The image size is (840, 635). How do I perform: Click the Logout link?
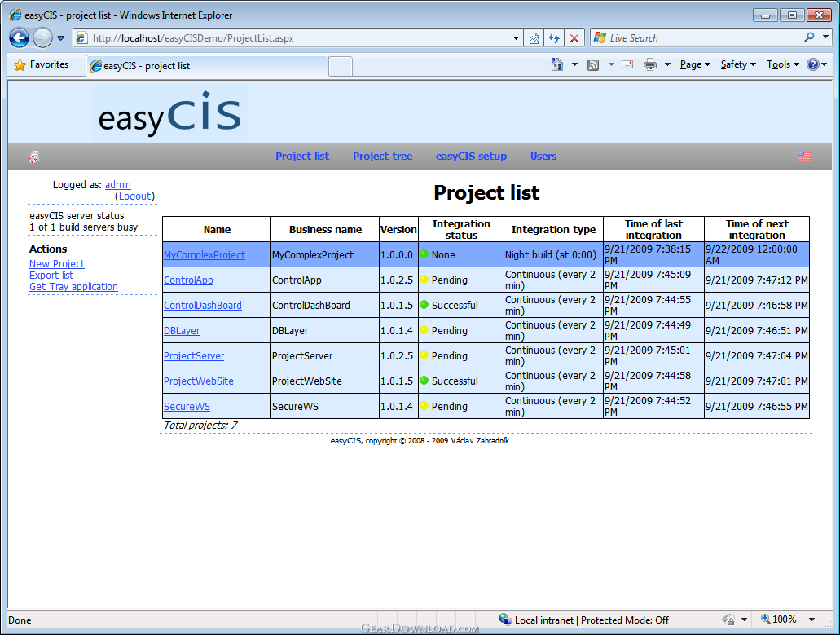(135, 196)
